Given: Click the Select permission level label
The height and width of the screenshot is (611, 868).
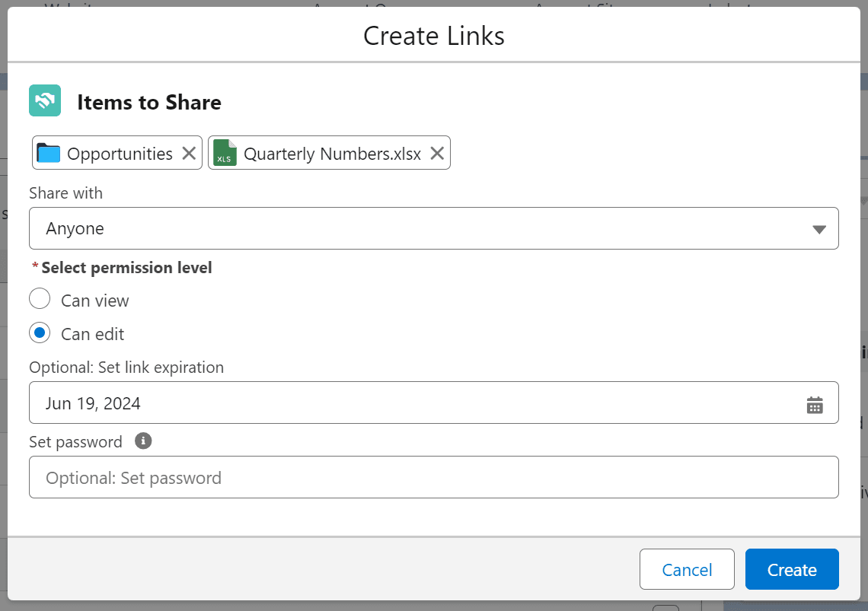Looking at the screenshot, I should 126,268.
